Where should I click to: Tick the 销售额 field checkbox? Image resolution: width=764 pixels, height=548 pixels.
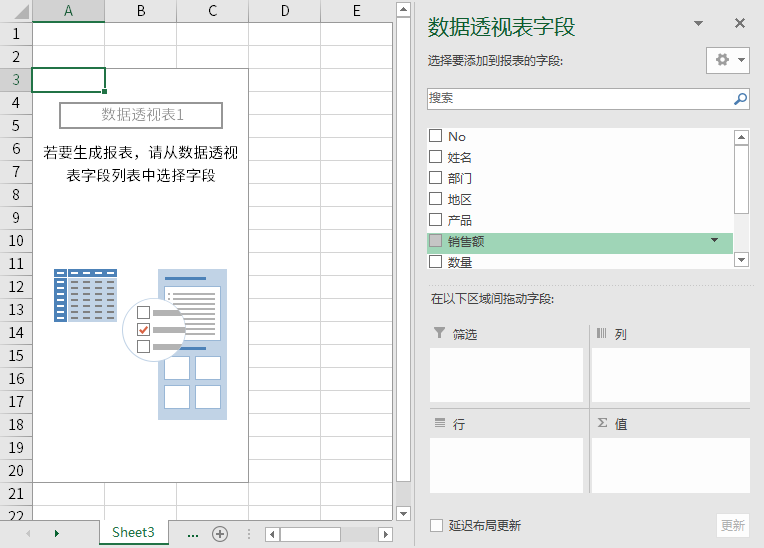(435, 241)
